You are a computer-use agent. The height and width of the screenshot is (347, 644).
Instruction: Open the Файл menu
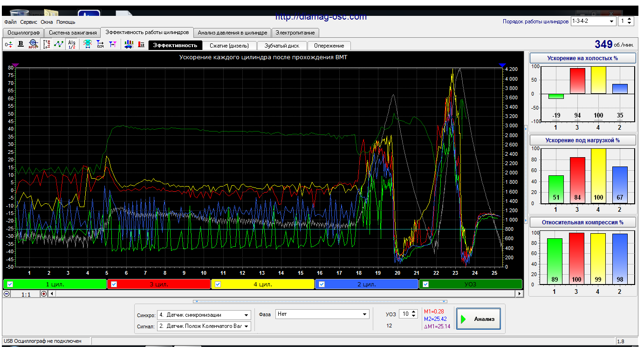point(10,22)
